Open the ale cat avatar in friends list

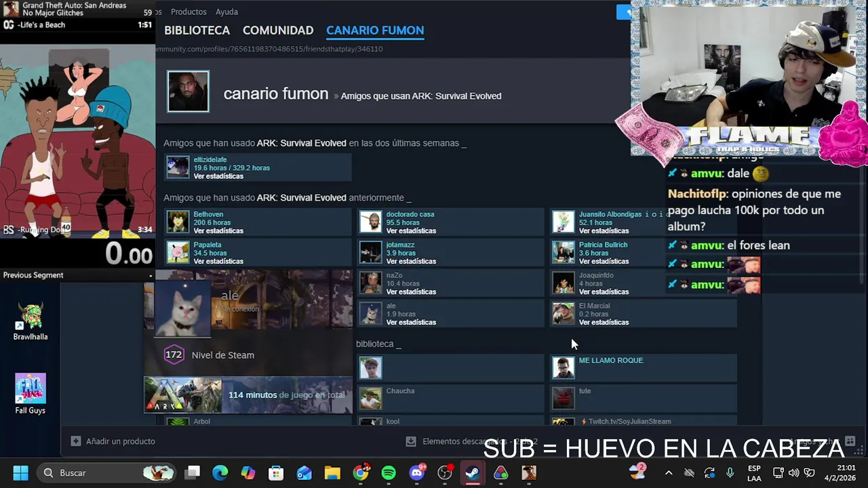(371, 313)
